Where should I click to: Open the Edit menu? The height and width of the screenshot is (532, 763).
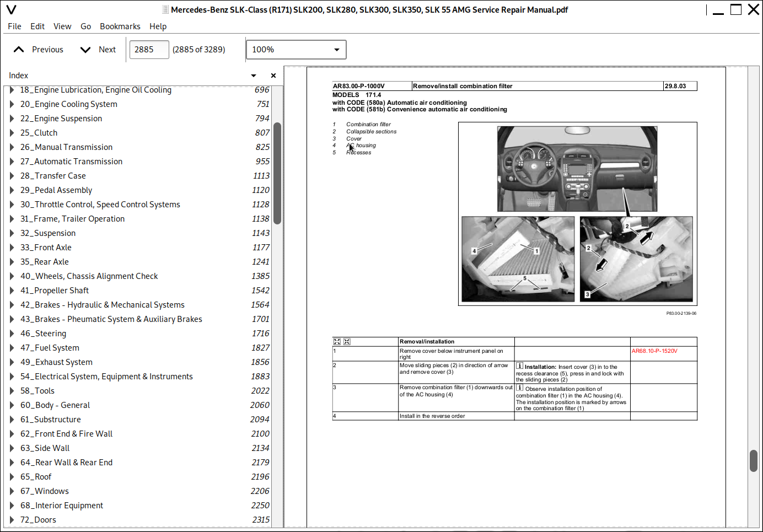pyautogui.click(x=37, y=26)
